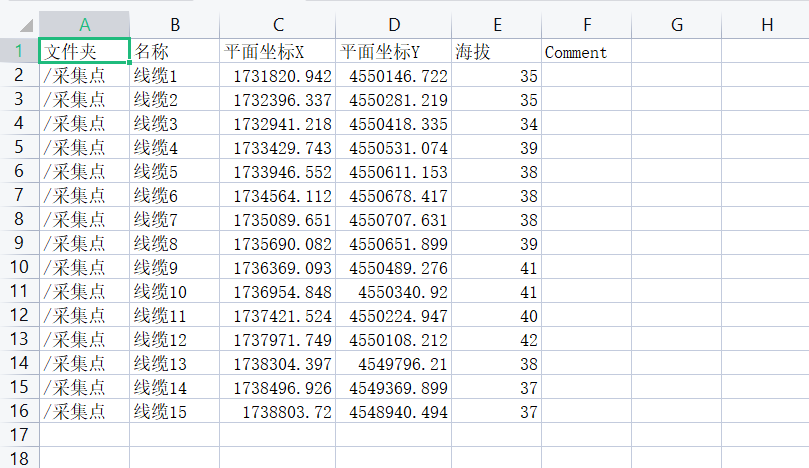Screen dimensions: 809x468
Task: Click the cell with value 4549796.21
Action: [393, 363]
